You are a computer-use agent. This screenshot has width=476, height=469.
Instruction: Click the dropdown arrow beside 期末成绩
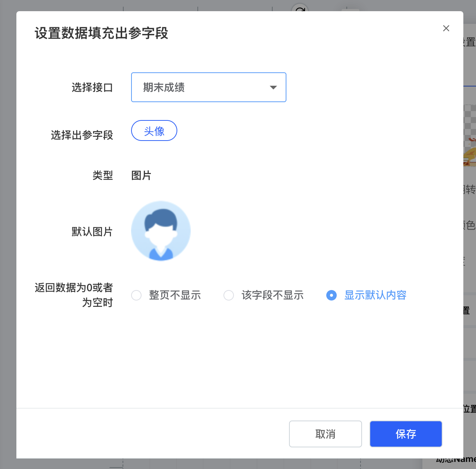(x=273, y=88)
